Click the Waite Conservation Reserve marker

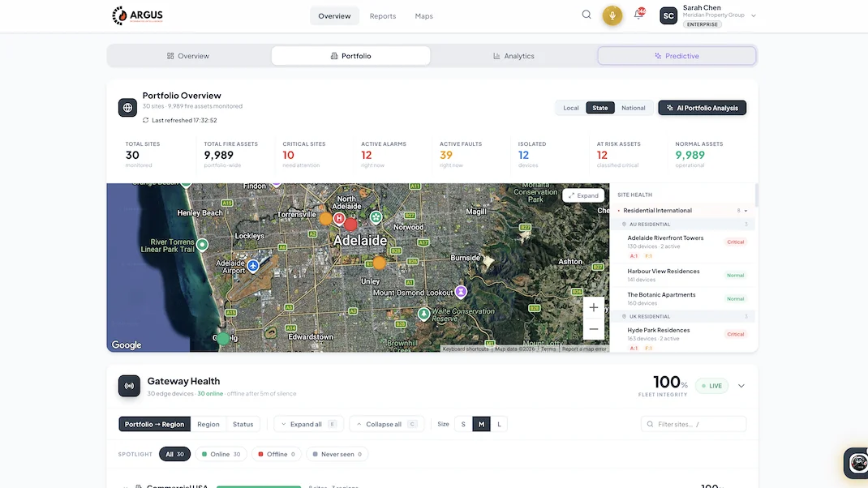[x=424, y=314]
